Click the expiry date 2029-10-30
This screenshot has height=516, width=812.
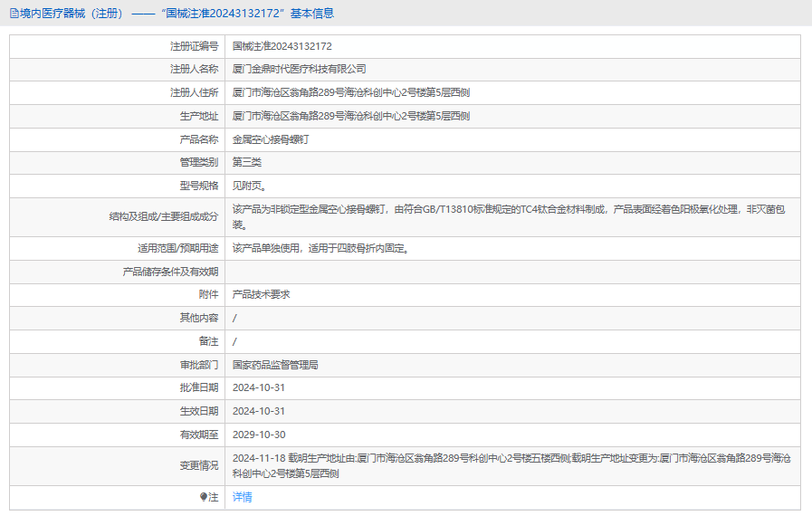point(258,435)
